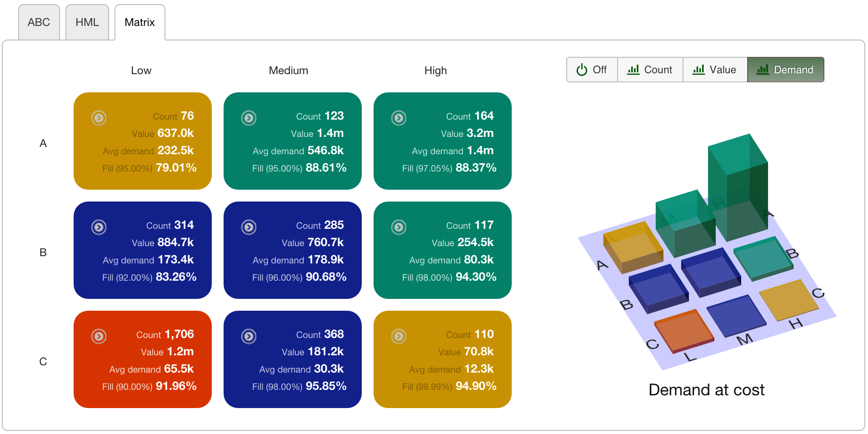Select the Demand chart mode
Image resolution: width=868 pixels, height=434 pixels.
[785, 70]
